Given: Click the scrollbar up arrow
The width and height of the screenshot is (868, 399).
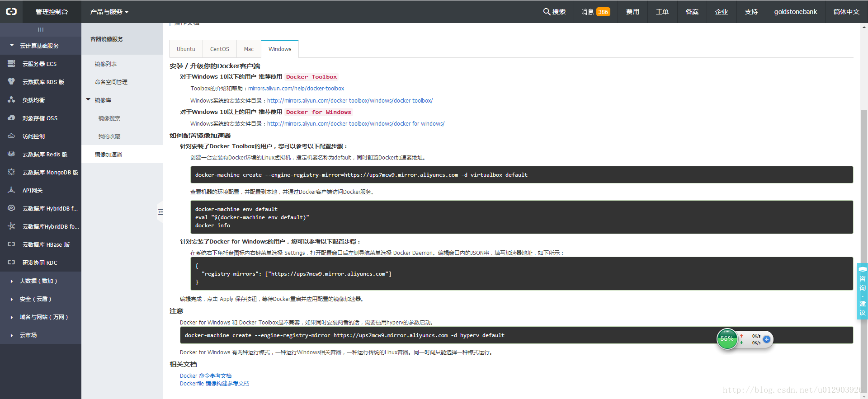Looking at the screenshot, I should (x=864, y=27).
